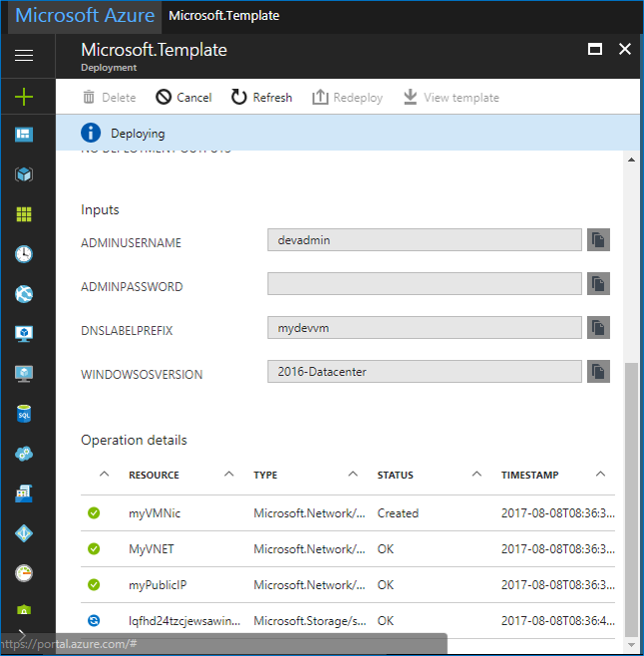The height and width of the screenshot is (656, 644).
Task: Open the myPublicIP resource row
Action: coord(348,585)
